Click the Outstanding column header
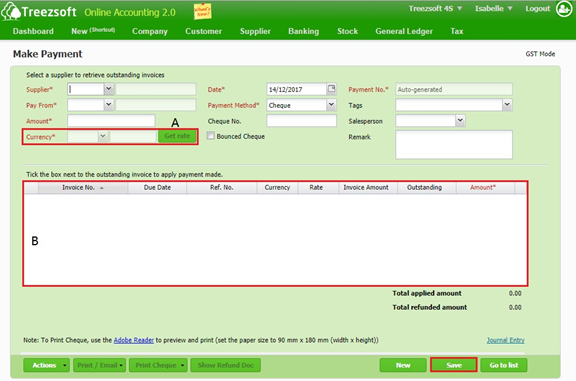The image size is (576, 381). 427,188
